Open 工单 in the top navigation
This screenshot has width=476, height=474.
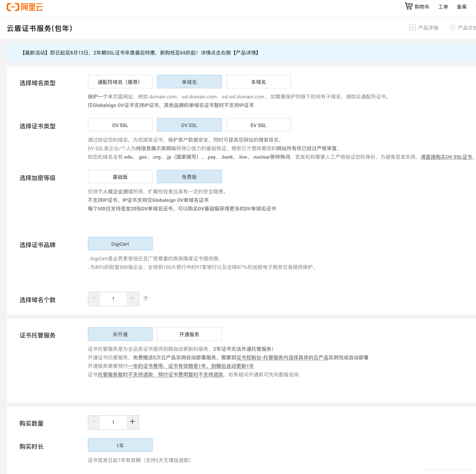[x=443, y=7]
